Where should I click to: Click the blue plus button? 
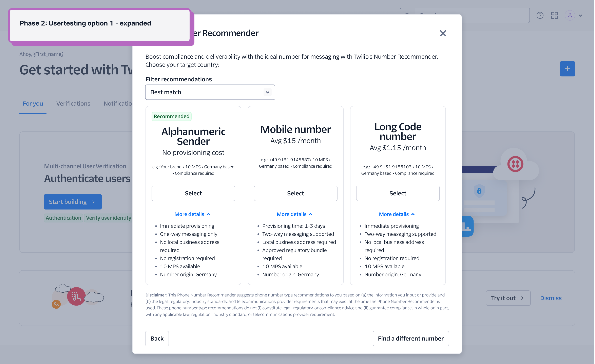pos(567,69)
